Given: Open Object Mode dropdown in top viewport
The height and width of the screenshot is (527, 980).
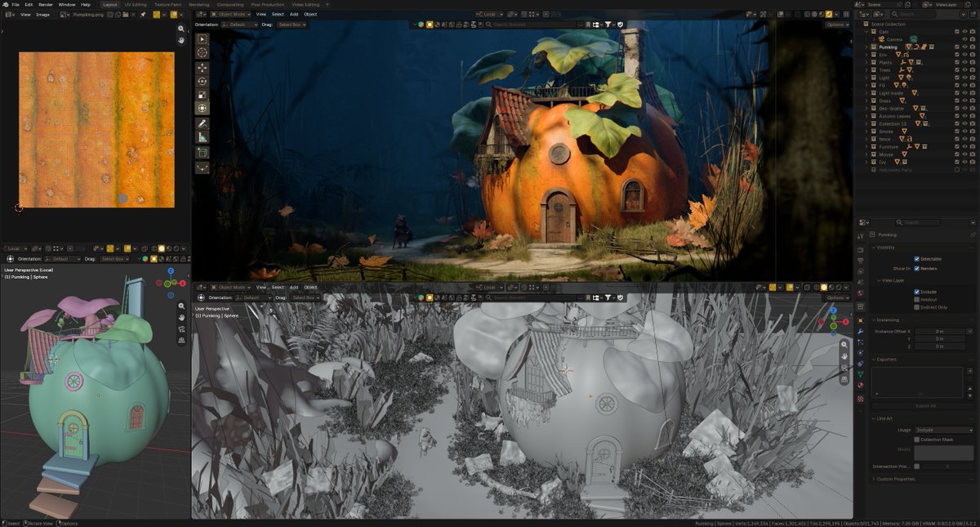Looking at the screenshot, I should tap(229, 14).
